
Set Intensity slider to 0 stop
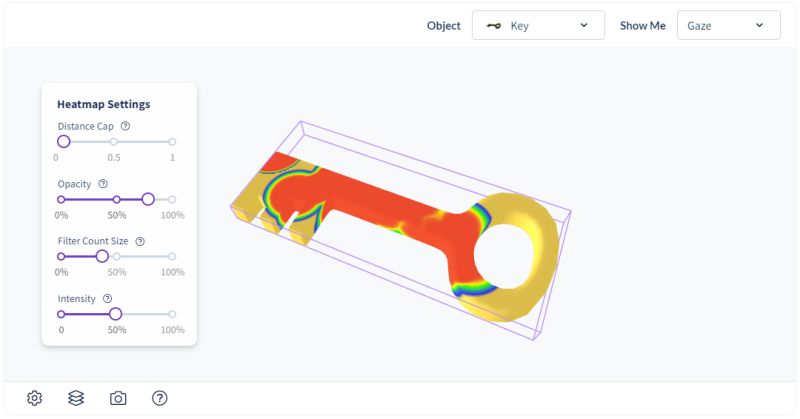61,314
